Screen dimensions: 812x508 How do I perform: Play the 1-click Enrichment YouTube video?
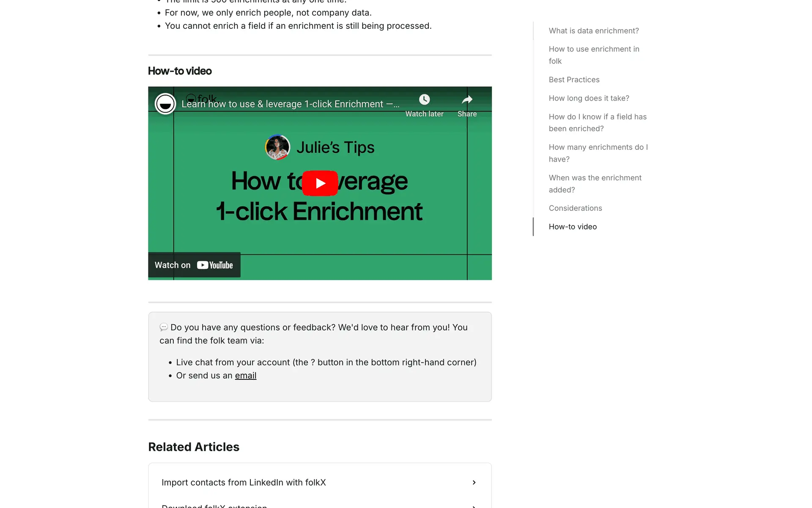click(320, 183)
